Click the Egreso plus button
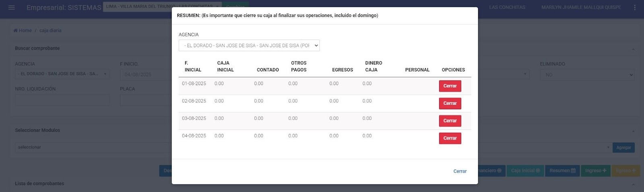The height and width of the screenshot is (192, 644). pyautogui.click(x=625, y=171)
